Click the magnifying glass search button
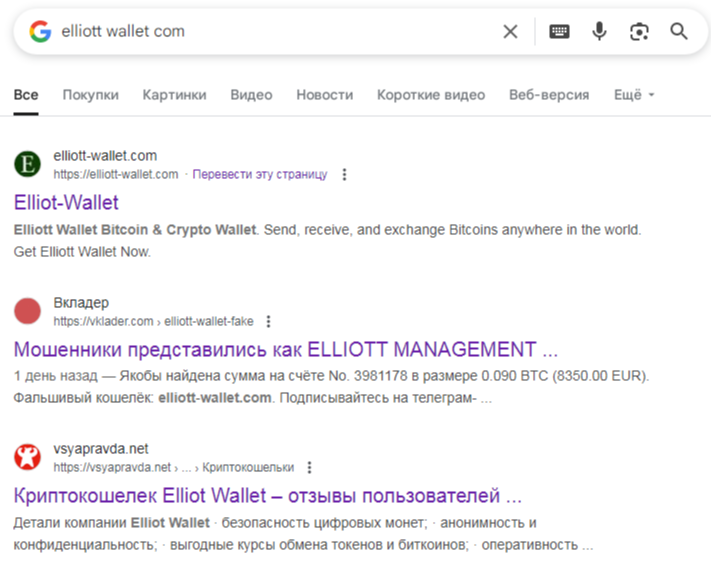This screenshot has height=578, width=711. (679, 31)
